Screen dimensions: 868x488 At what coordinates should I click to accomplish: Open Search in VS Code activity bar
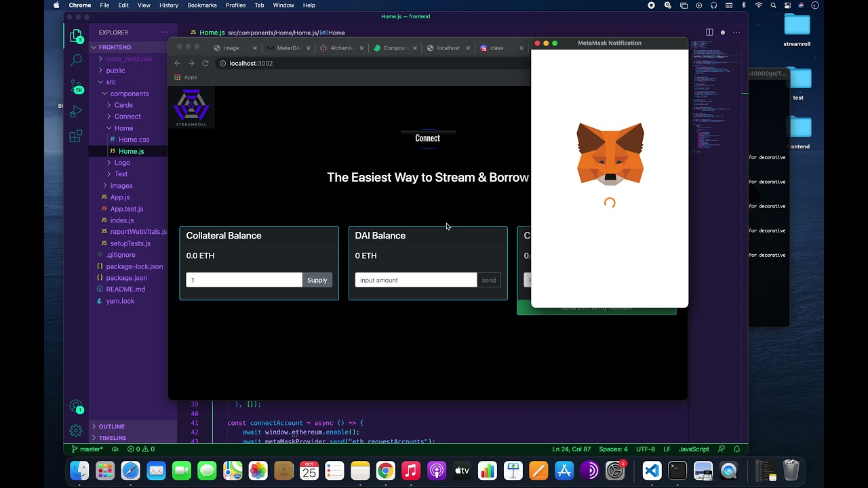pyautogui.click(x=76, y=60)
